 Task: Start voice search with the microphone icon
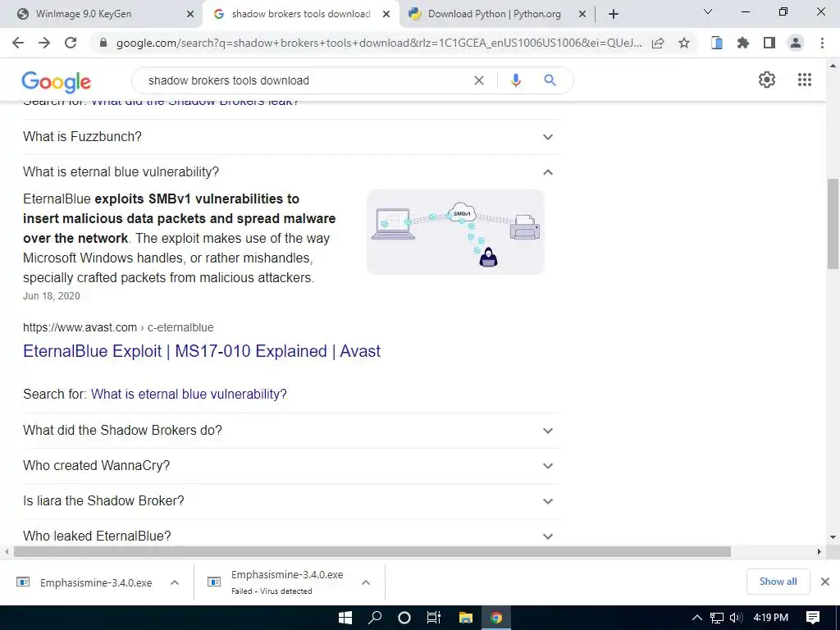(515, 80)
